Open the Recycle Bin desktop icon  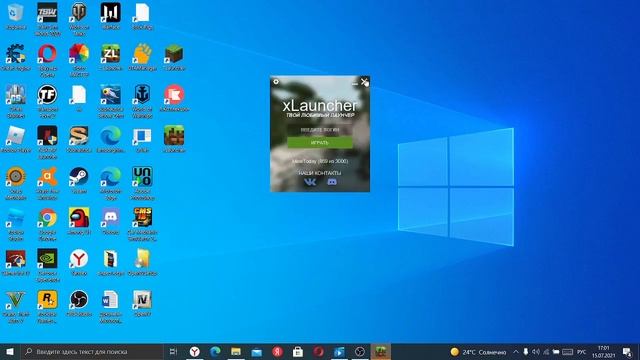pos(16,16)
